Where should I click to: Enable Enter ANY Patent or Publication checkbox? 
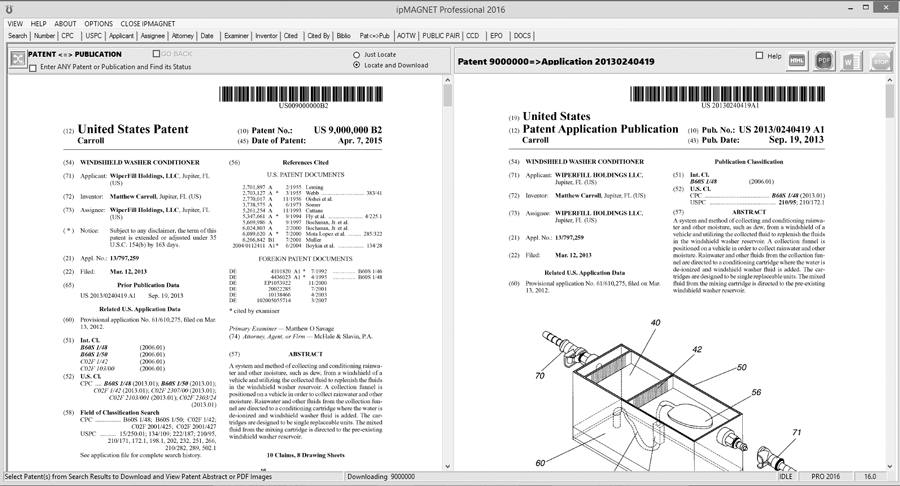33,68
